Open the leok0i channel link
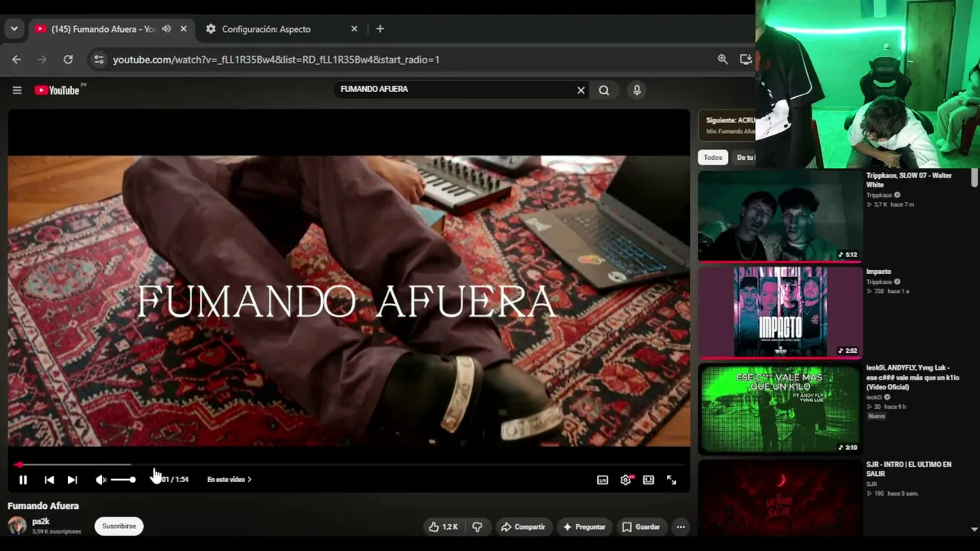The height and width of the screenshot is (551, 980). tap(876, 397)
